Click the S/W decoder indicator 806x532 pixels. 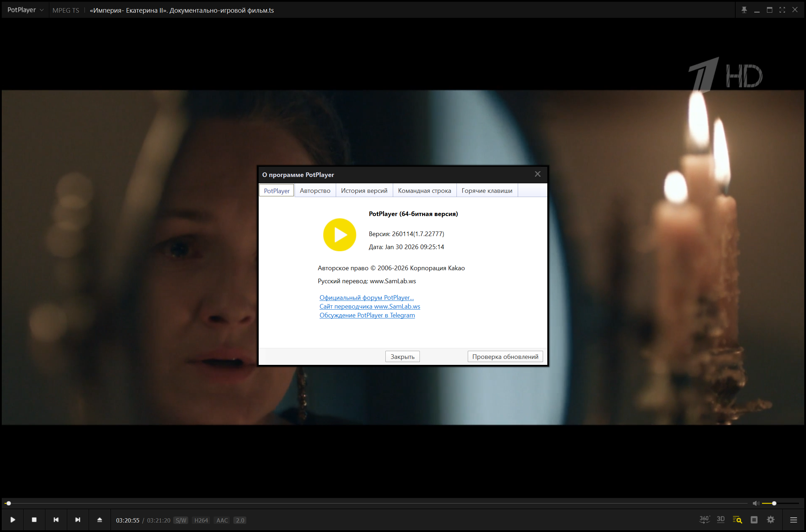[x=181, y=520]
